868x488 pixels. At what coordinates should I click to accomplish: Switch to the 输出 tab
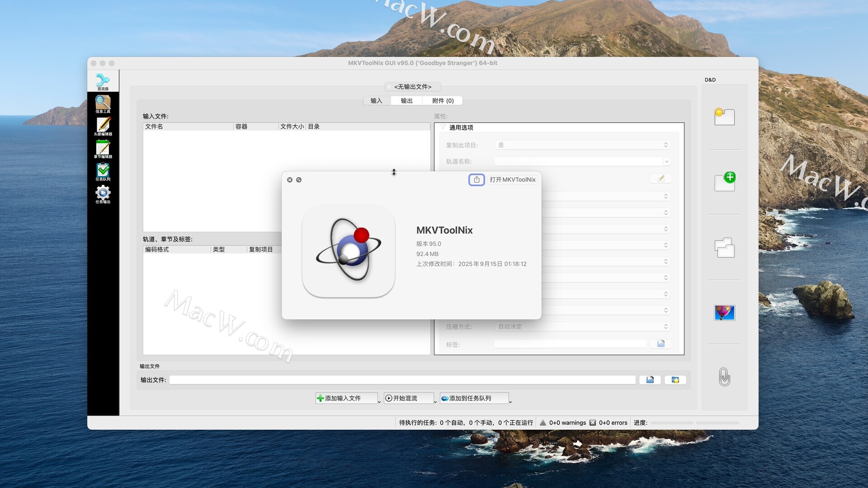pos(406,101)
